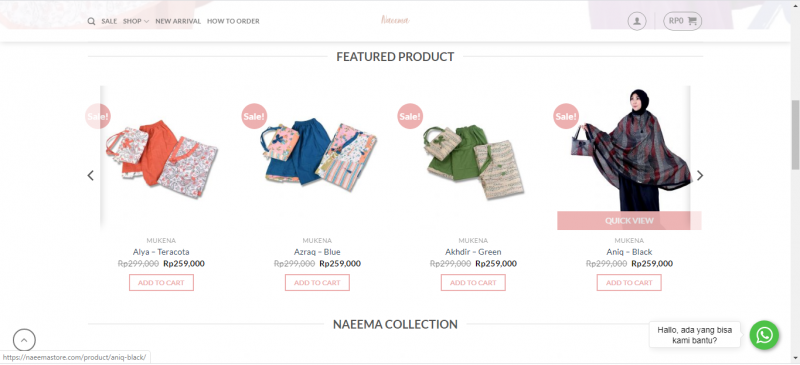Add Akhdir – Green to cart
Image resolution: width=800 pixels, height=365 pixels.
pyautogui.click(x=473, y=283)
